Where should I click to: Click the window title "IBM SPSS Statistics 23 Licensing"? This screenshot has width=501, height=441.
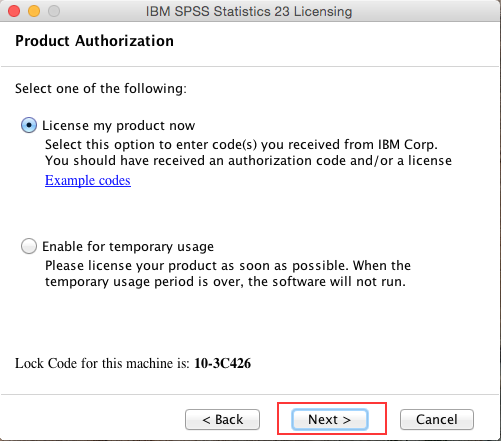pos(249,11)
